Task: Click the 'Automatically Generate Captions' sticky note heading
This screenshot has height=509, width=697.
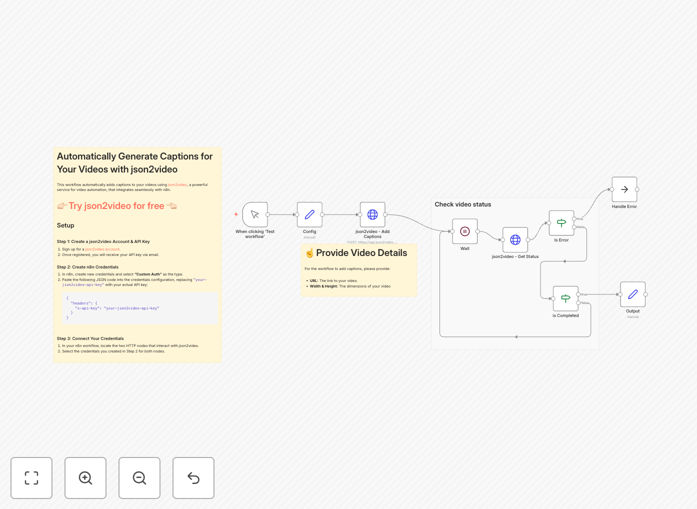Action: pos(135,163)
